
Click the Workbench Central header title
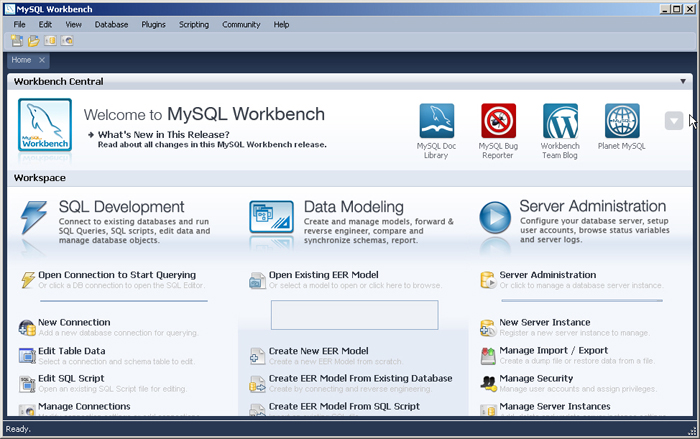pos(58,81)
